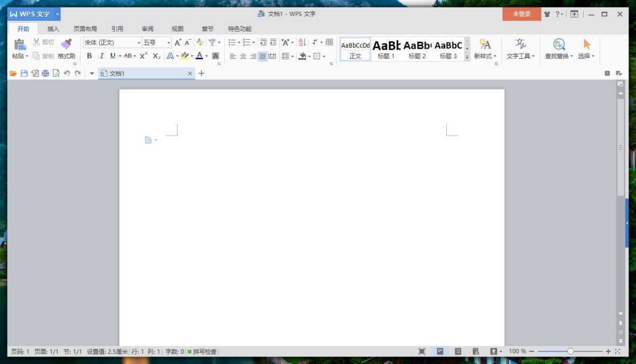Apply the 标题 1 style
636x364 pixels.
pos(386,50)
